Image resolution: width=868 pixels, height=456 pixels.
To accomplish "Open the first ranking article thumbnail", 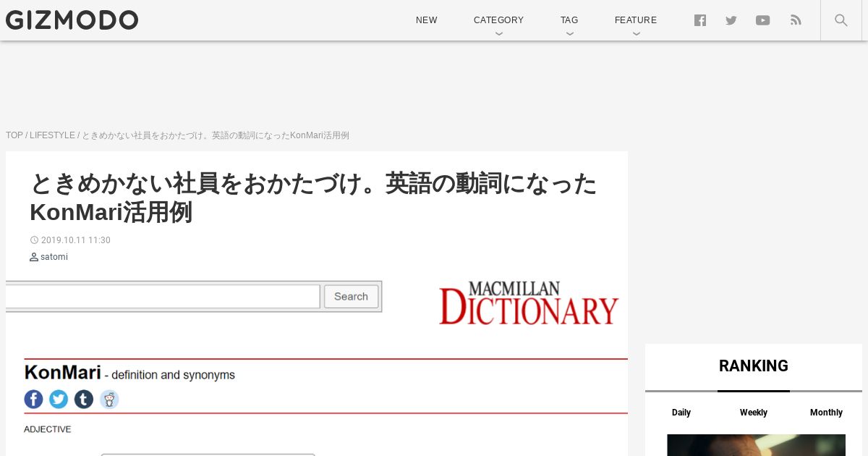I will (x=756, y=445).
